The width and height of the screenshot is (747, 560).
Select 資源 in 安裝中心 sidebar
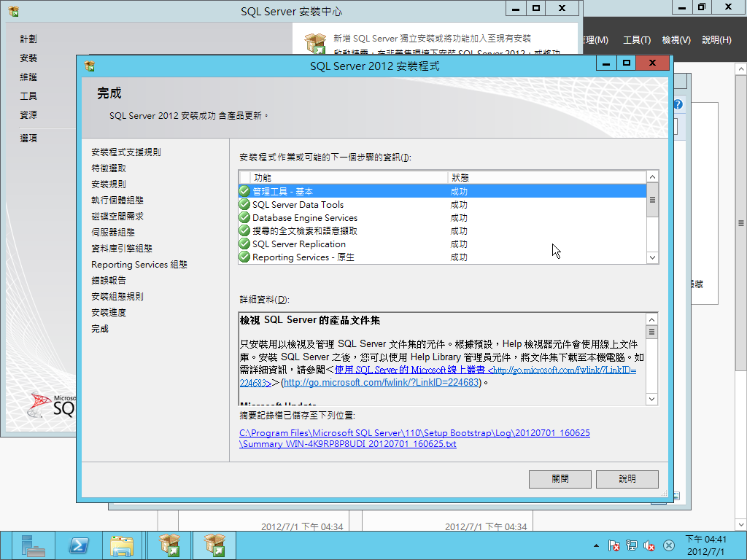(28, 114)
